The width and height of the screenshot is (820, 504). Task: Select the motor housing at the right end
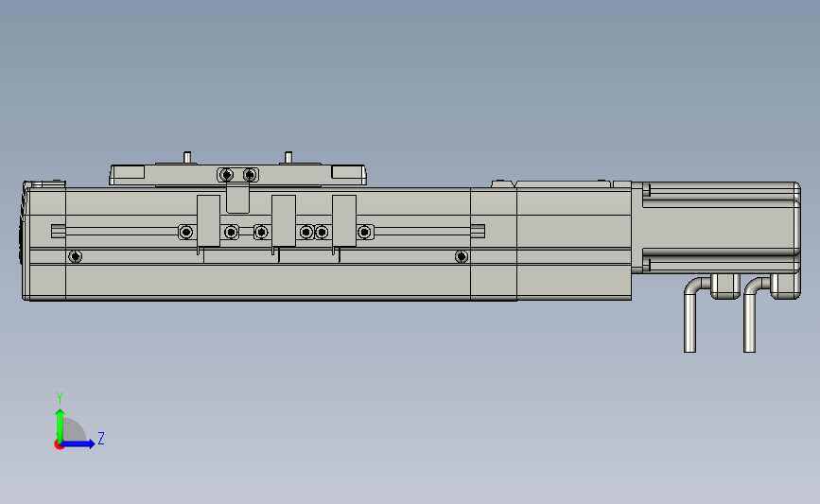tap(721, 228)
